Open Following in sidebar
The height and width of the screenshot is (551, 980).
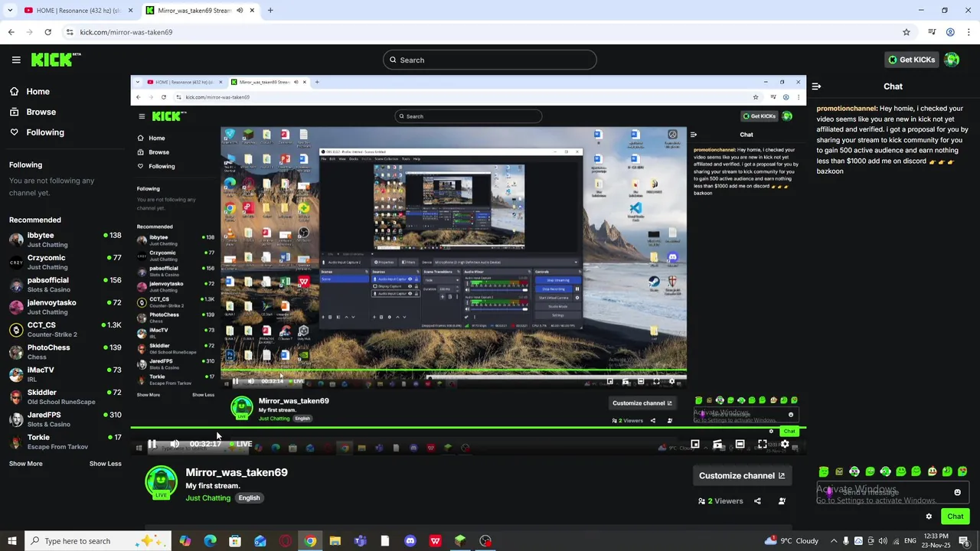pos(36,132)
